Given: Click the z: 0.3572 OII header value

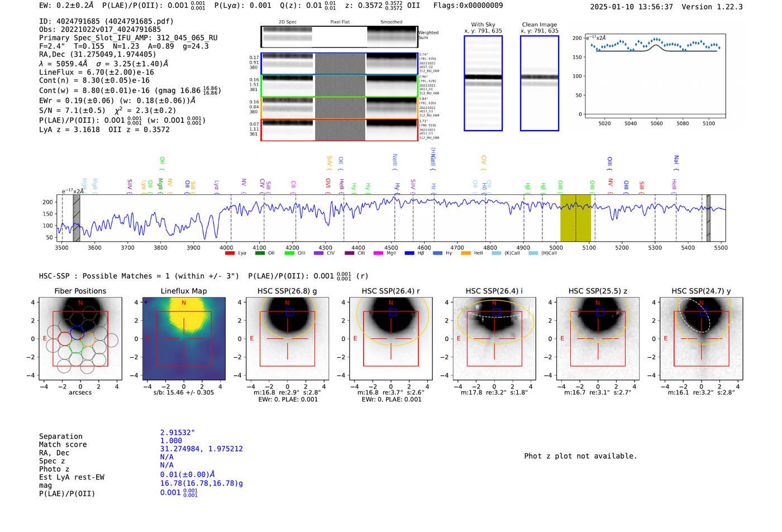Looking at the screenshot, I should (x=383, y=6).
